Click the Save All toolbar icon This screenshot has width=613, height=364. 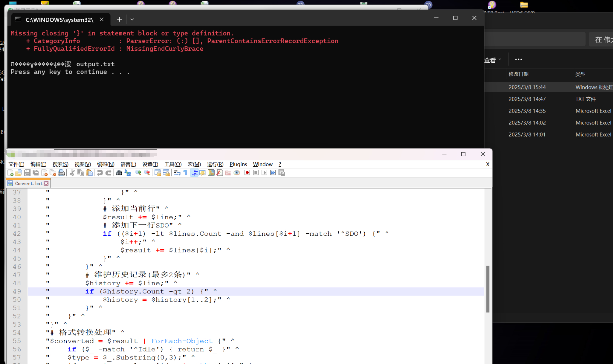[36, 173]
